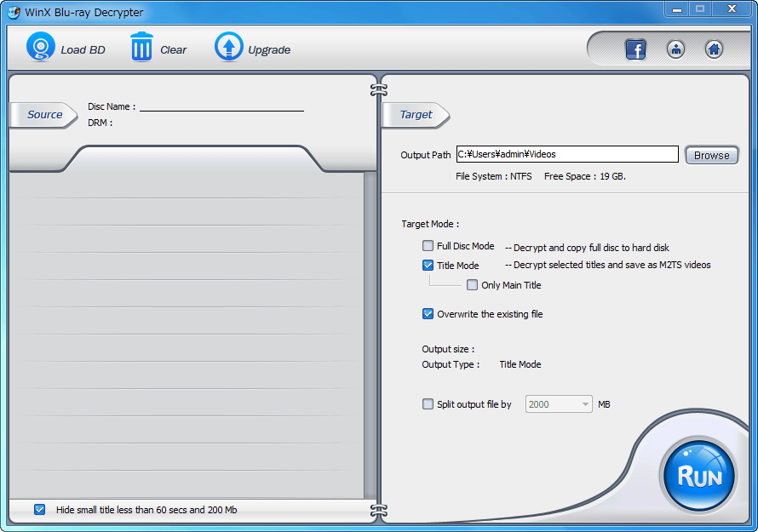Enable Full Disc Mode checkbox
The width and height of the screenshot is (758, 532).
(428, 246)
